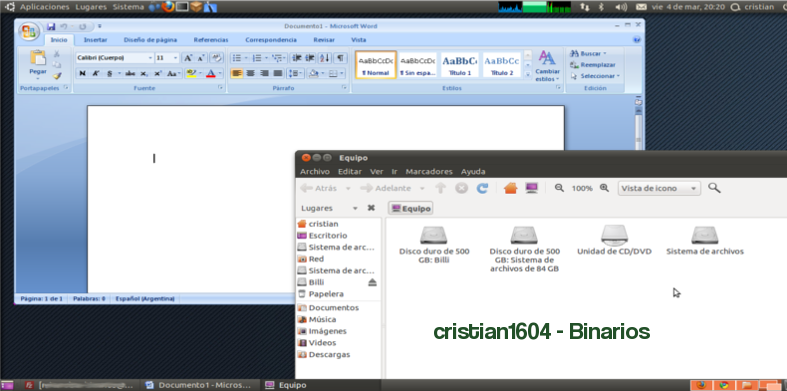Select justify alignment in Párrafo
Viewport: 787px width, 391px height.
pyautogui.click(x=278, y=74)
